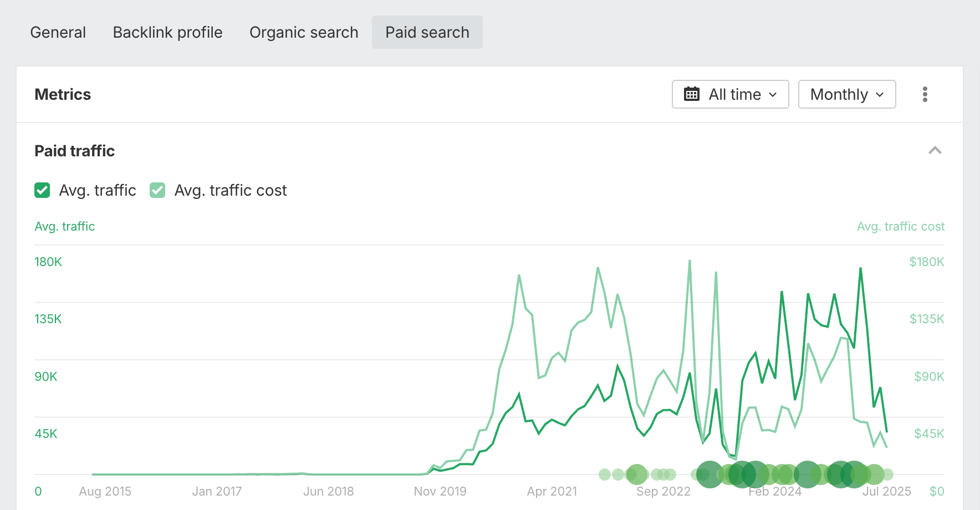980x510 pixels.
Task: Click the Avg. traffic axis label link
Action: coord(64,226)
